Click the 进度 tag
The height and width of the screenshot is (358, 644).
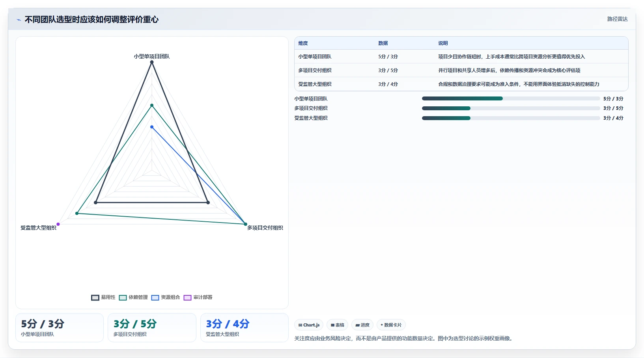(362, 325)
